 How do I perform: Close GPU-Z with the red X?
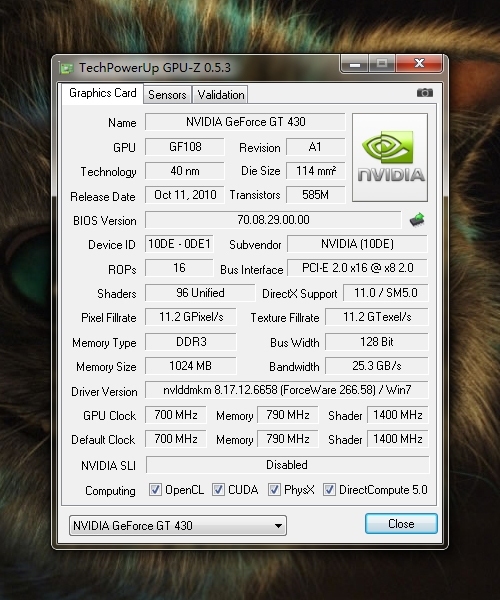coord(419,64)
